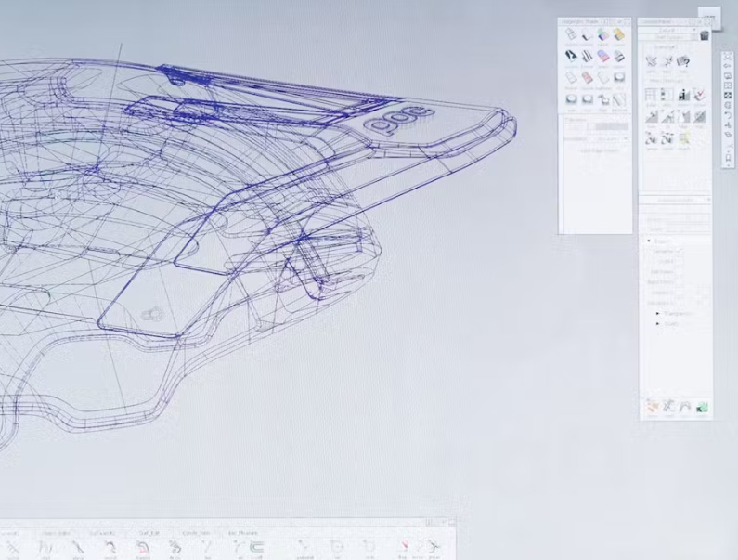Viewport: 738px width, 560px height.
Task: Click the numeric input field beside the slider
Action: [576, 126]
